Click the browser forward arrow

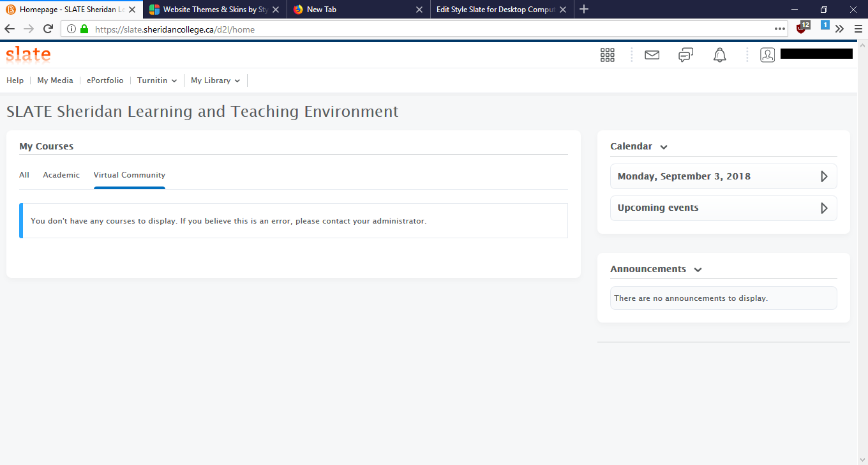29,29
